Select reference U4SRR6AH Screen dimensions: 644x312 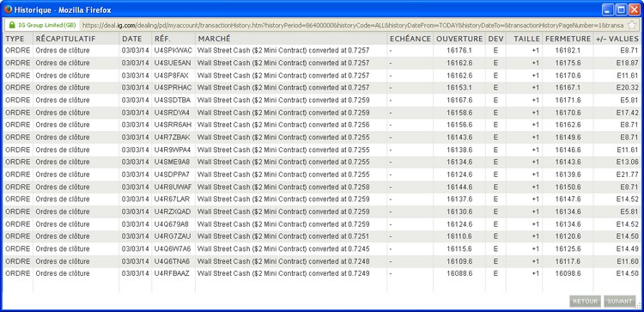[x=173, y=125]
